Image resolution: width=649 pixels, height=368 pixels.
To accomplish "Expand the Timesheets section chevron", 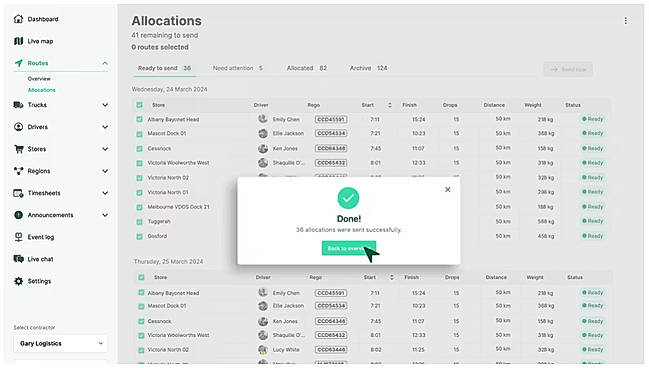I will point(105,193).
